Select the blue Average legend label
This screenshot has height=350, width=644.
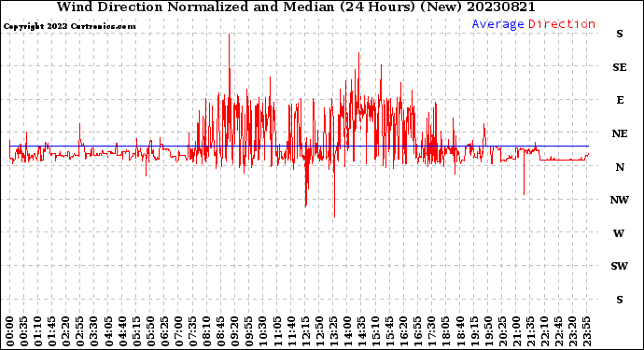(497, 24)
